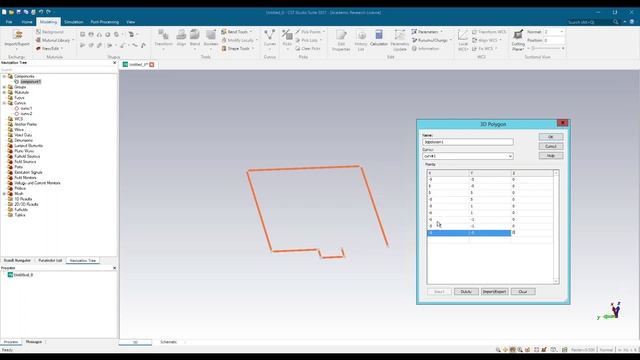Open the Modify Locally dropdown
The width and height of the screenshot is (640, 360).
(x=239, y=40)
